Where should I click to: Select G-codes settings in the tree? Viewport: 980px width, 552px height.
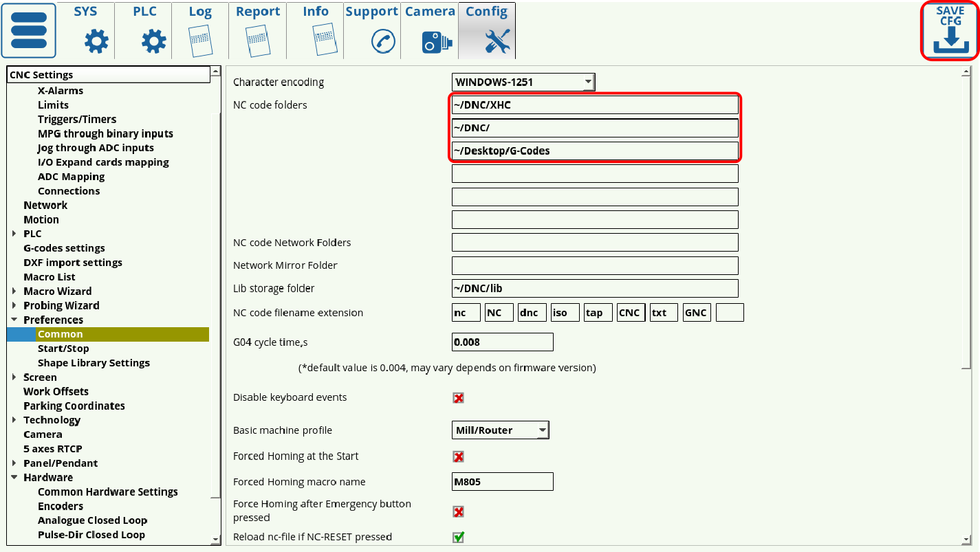pos(64,248)
